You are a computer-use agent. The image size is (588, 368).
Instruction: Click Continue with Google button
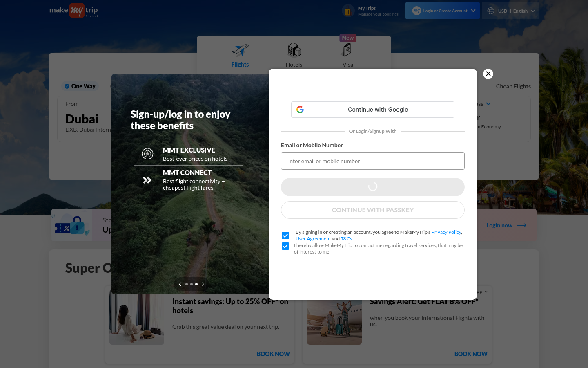[373, 110]
